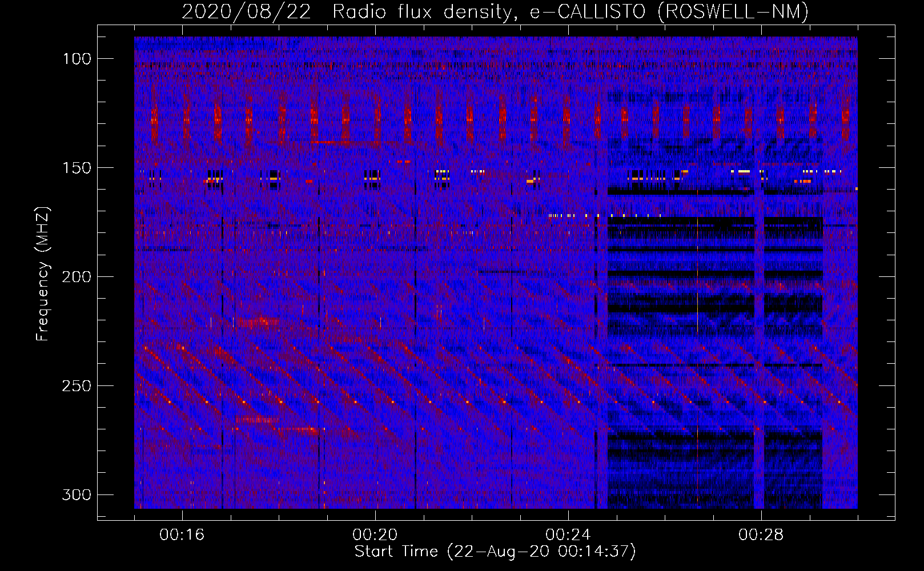Click the x-axis time label '00:20'
Viewport: 924px width, 571px height.
[x=375, y=535]
